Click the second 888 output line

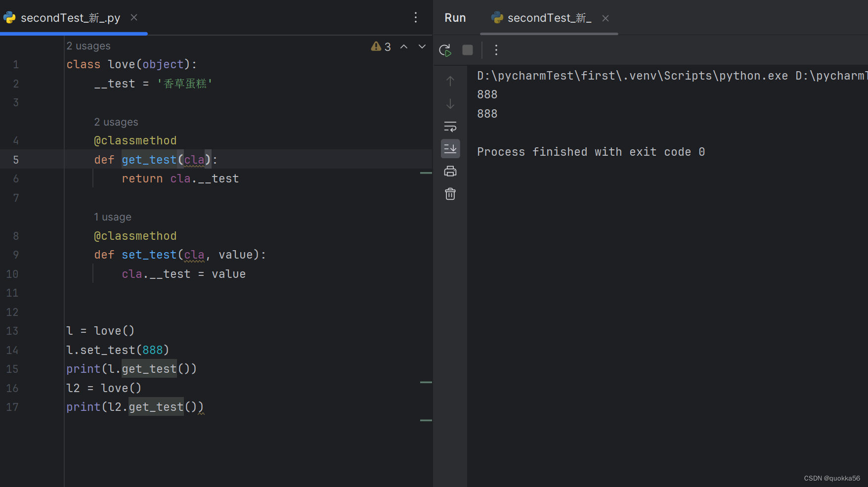pyautogui.click(x=487, y=114)
